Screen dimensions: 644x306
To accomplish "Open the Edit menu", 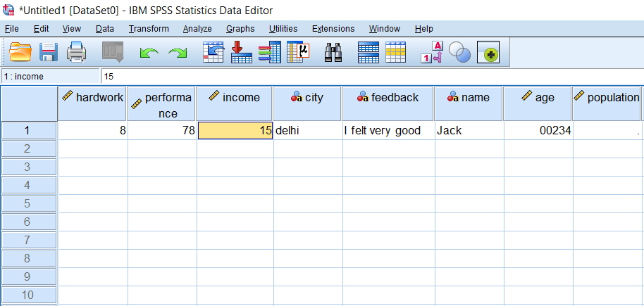I will click(41, 29).
